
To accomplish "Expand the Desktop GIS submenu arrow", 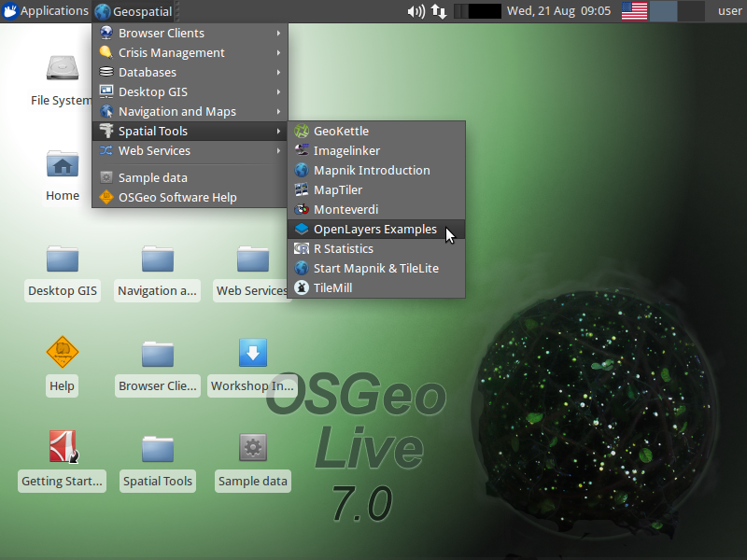I will pos(278,91).
